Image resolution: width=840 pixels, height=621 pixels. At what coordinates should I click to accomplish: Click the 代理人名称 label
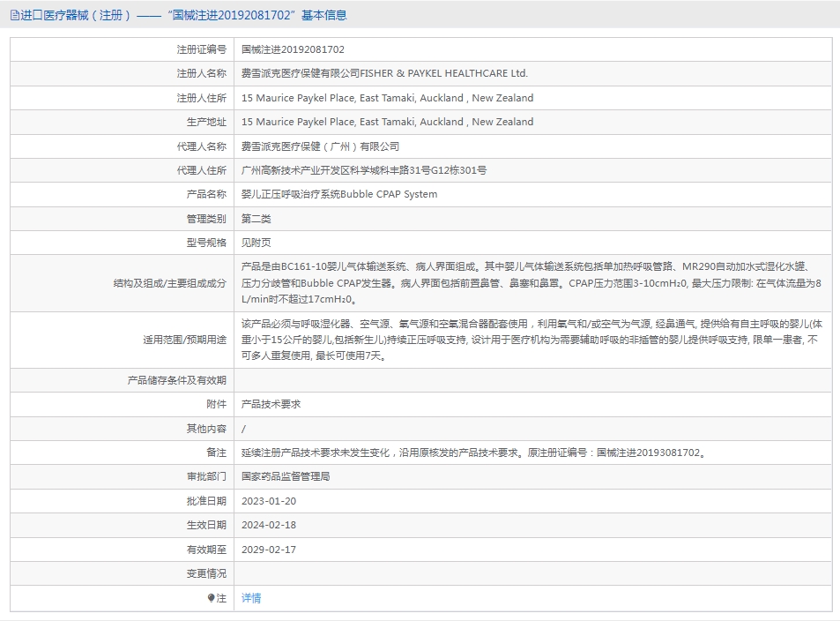pos(202,146)
